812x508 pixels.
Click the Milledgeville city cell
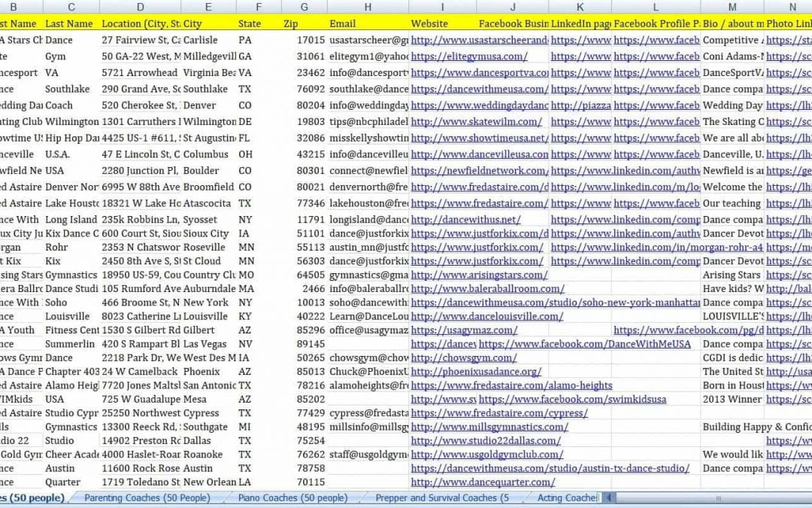pos(209,56)
